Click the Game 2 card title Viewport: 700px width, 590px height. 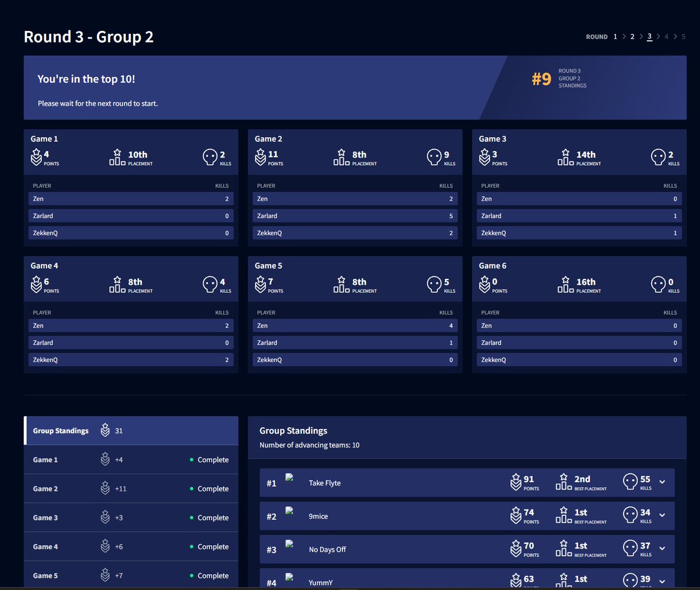point(268,139)
